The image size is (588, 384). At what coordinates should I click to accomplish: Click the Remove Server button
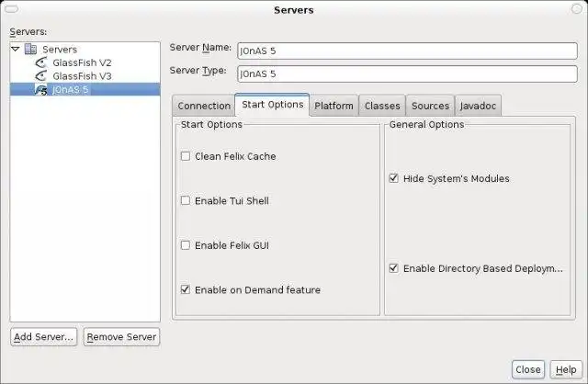(x=121, y=337)
